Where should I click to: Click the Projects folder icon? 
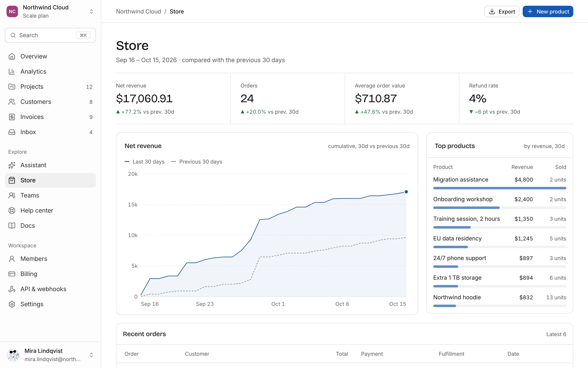point(12,87)
